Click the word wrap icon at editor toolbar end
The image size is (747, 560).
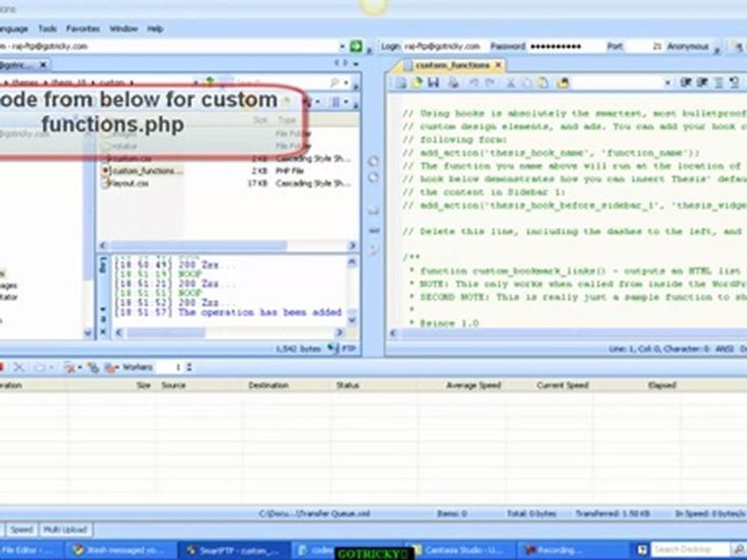734,82
